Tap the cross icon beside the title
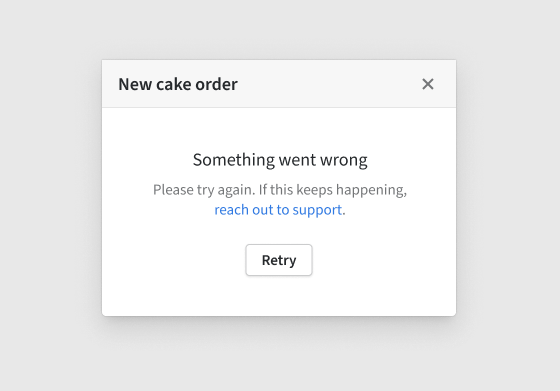 point(428,84)
